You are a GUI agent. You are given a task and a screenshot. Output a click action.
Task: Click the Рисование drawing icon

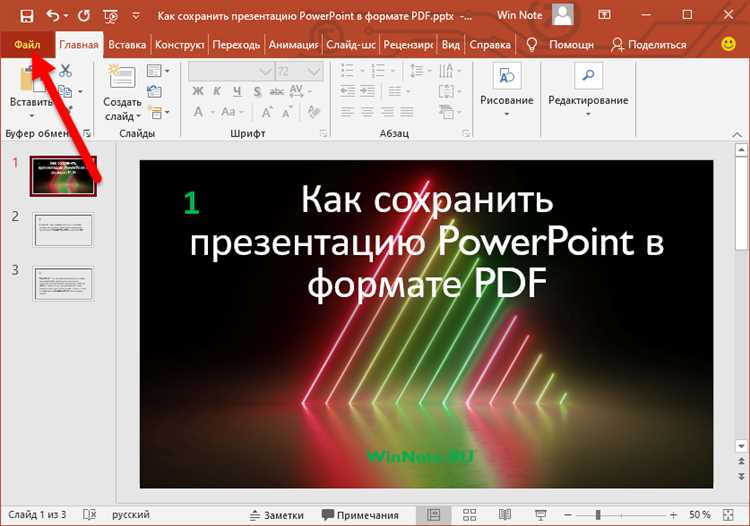click(506, 77)
